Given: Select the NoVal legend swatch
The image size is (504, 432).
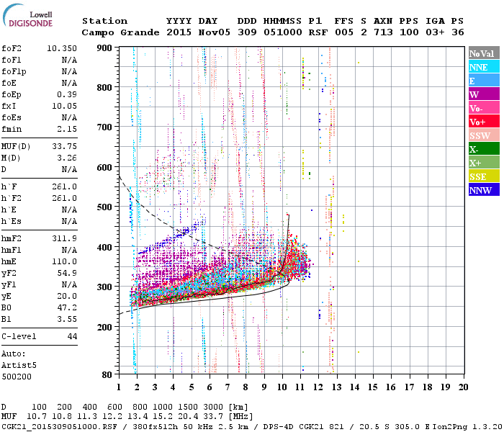Looking at the screenshot, I should point(484,53).
